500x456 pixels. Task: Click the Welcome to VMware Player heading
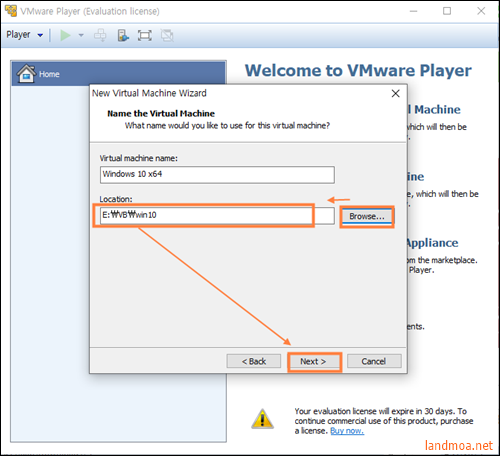(x=358, y=71)
